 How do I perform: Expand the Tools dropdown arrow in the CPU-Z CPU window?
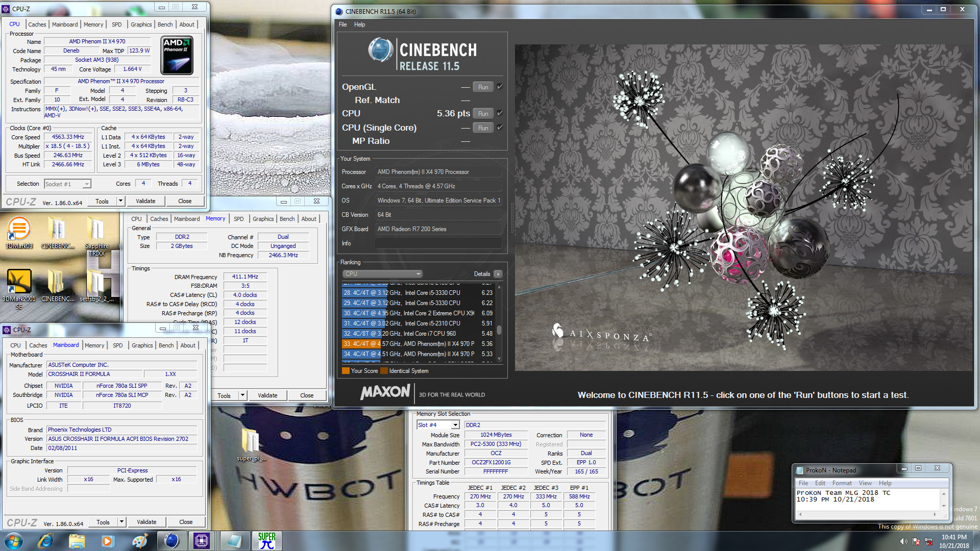point(120,201)
